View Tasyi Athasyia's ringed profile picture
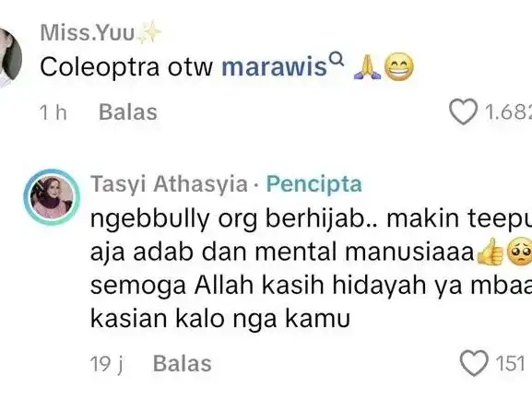Image resolution: width=532 pixels, height=399 pixels. click(x=52, y=197)
